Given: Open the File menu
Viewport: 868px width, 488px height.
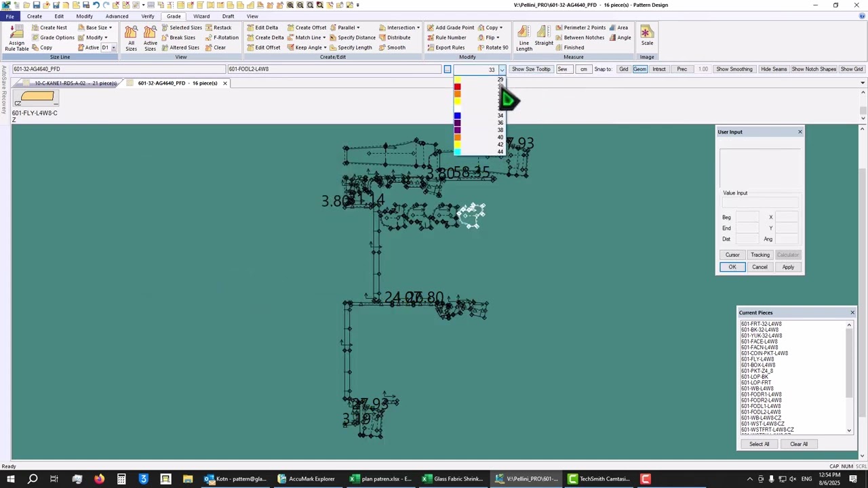Looking at the screenshot, I should [x=9, y=16].
